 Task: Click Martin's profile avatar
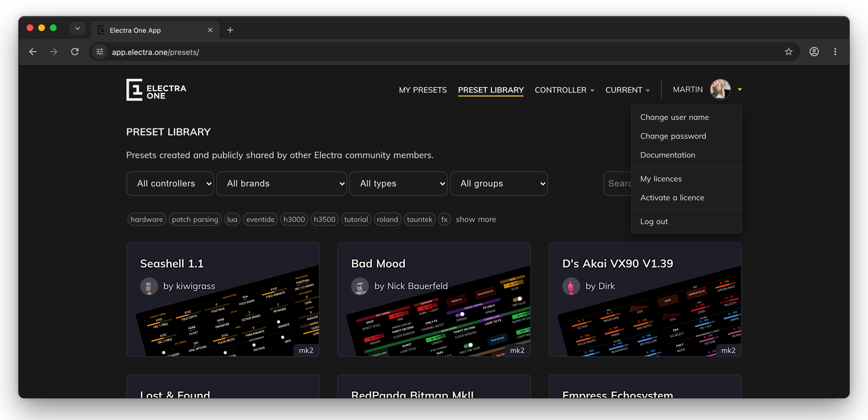[x=720, y=89]
